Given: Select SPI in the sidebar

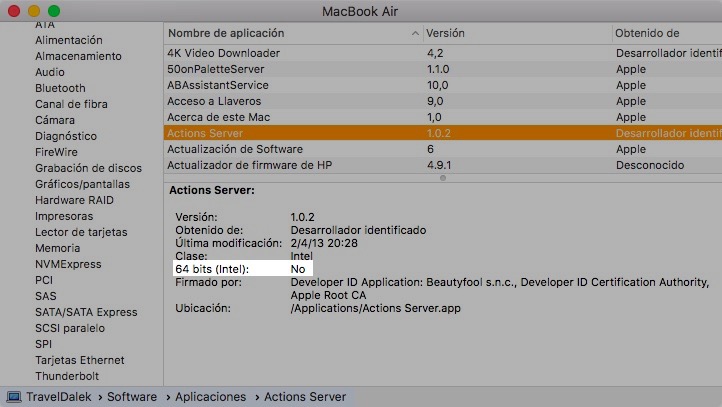Looking at the screenshot, I should click(43, 344).
